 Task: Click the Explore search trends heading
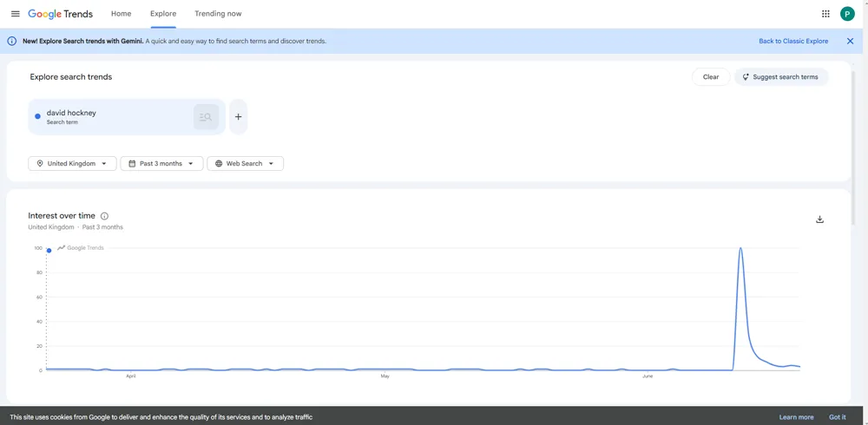[71, 77]
